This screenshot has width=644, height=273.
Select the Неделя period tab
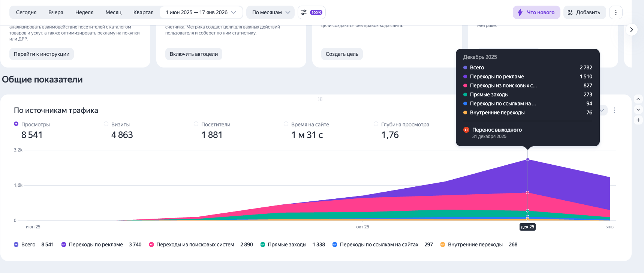[x=84, y=12]
